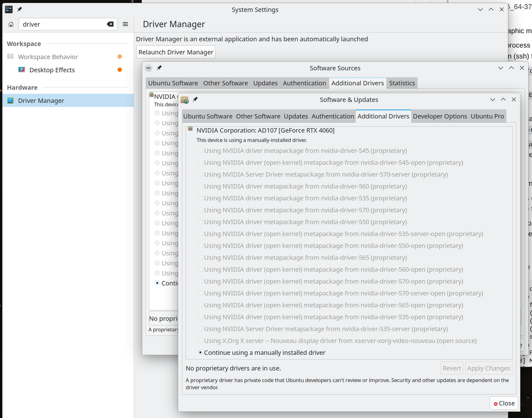Image resolution: width=532 pixels, height=418 pixels.
Task: Click the Relaunch Driver Manager button
Action: pos(176,52)
